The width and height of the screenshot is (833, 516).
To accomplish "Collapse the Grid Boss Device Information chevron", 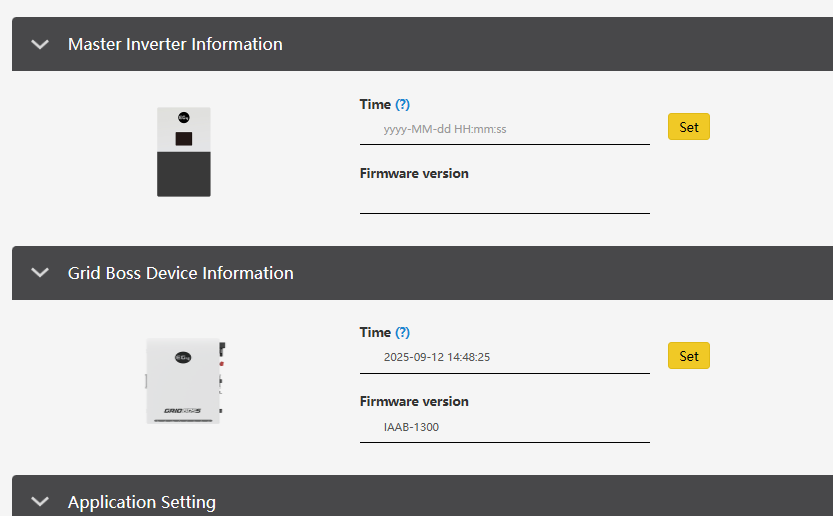I will 40,273.
